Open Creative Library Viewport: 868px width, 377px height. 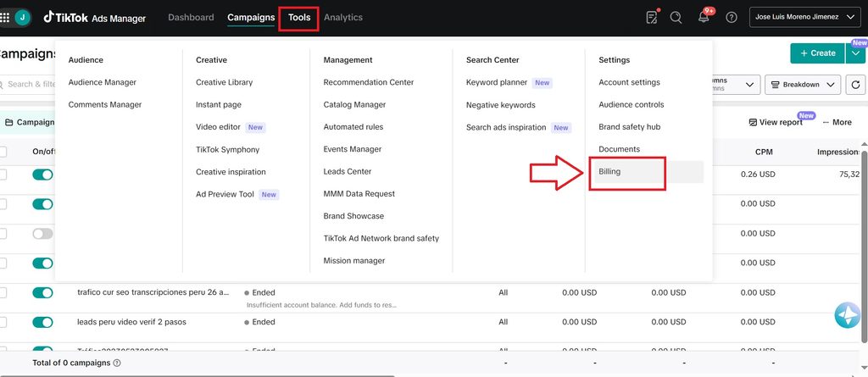(x=224, y=82)
